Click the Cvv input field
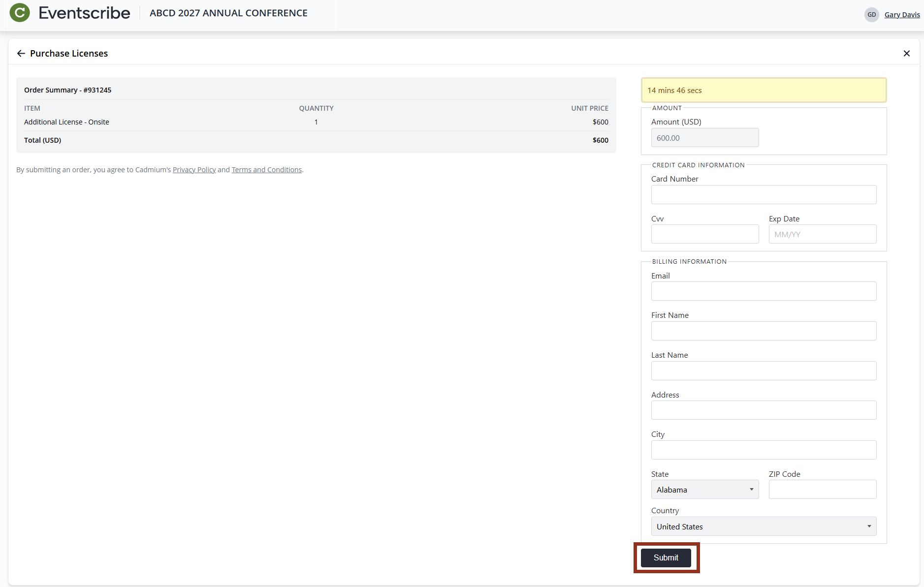 (x=704, y=234)
